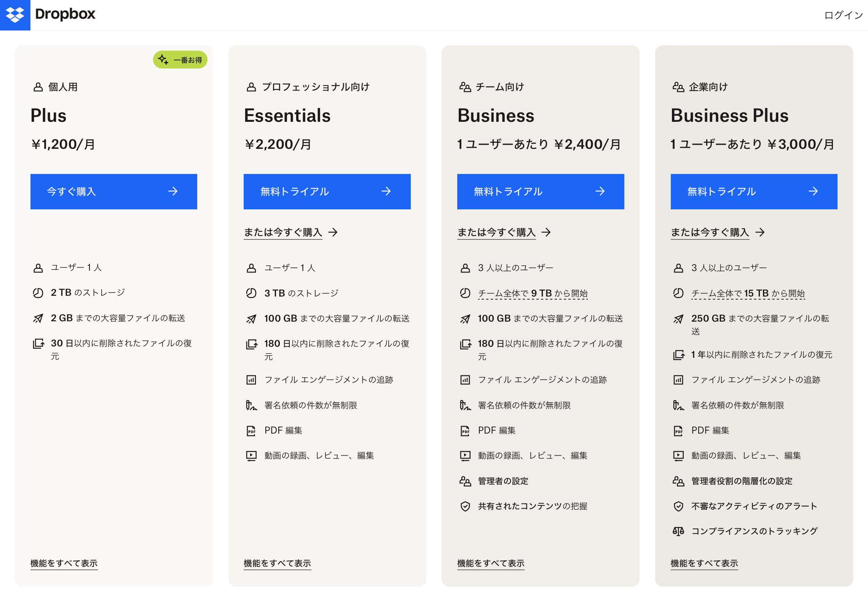Viewport: 868px width, 606px height.
Task: Start 無料トライアル for Business plan
Action: coord(541,191)
